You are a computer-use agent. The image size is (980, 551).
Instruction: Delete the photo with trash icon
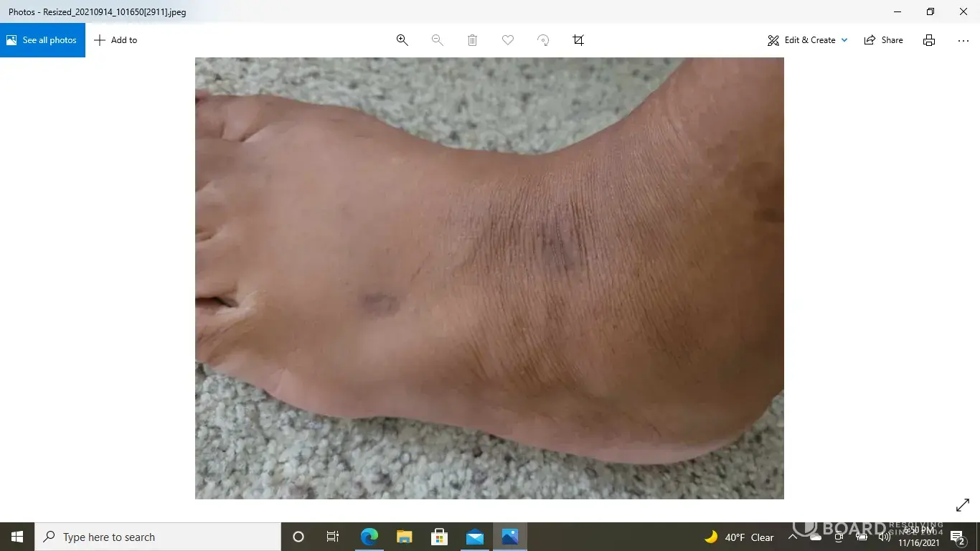[472, 40]
